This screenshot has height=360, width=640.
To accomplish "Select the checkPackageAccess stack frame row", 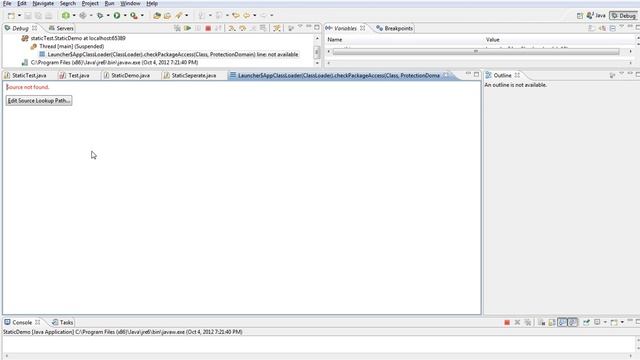I will pyautogui.click(x=169, y=54).
